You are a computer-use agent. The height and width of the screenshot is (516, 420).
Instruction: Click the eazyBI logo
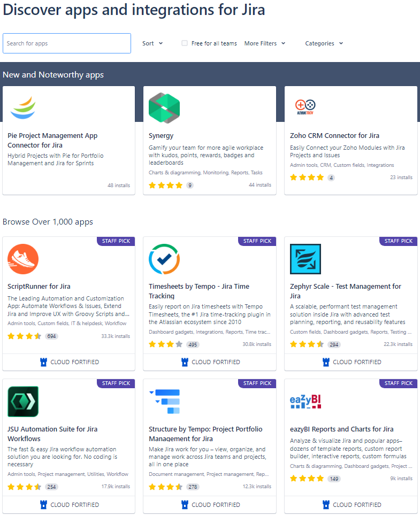pos(306,402)
